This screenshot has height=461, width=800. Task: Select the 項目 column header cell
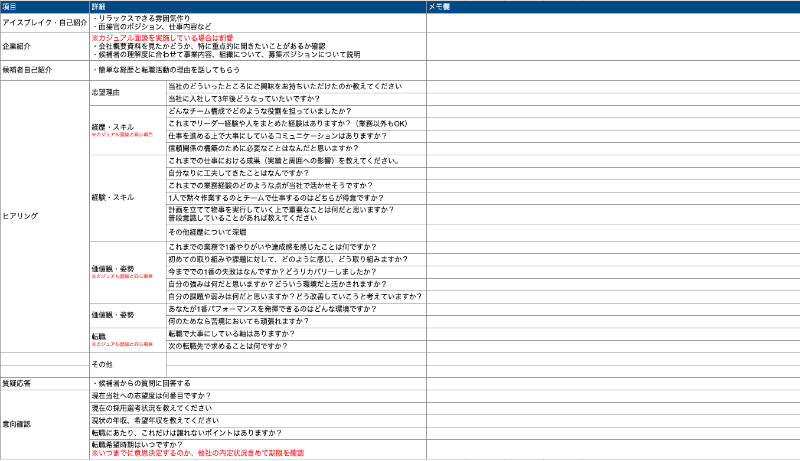pos(44,6)
